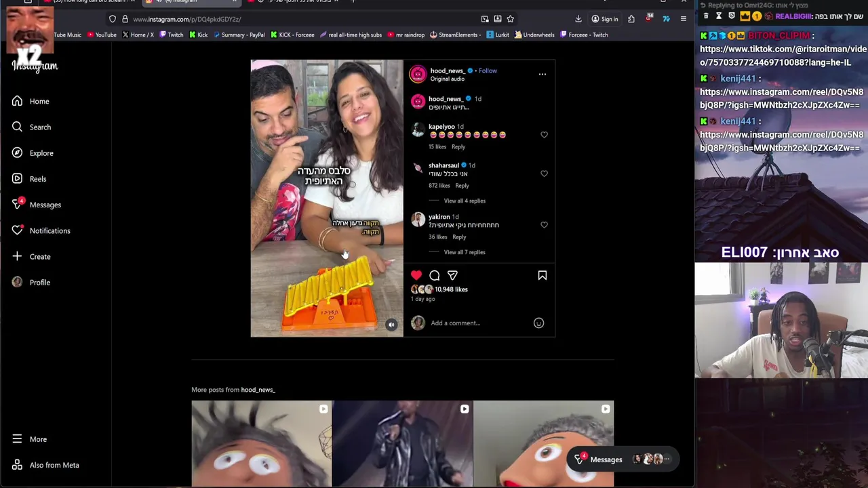Click browser Sign in button
This screenshot has width=868, height=488.
click(x=605, y=19)
